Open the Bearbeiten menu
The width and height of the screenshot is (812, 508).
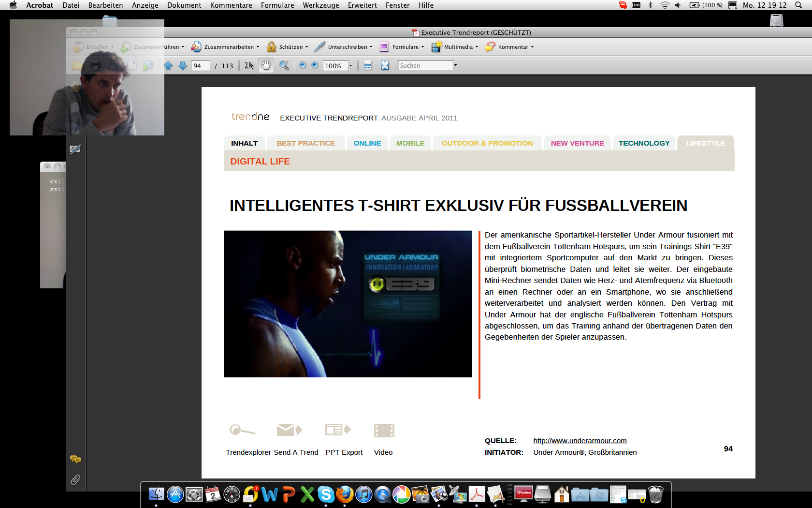click(105, 5)
